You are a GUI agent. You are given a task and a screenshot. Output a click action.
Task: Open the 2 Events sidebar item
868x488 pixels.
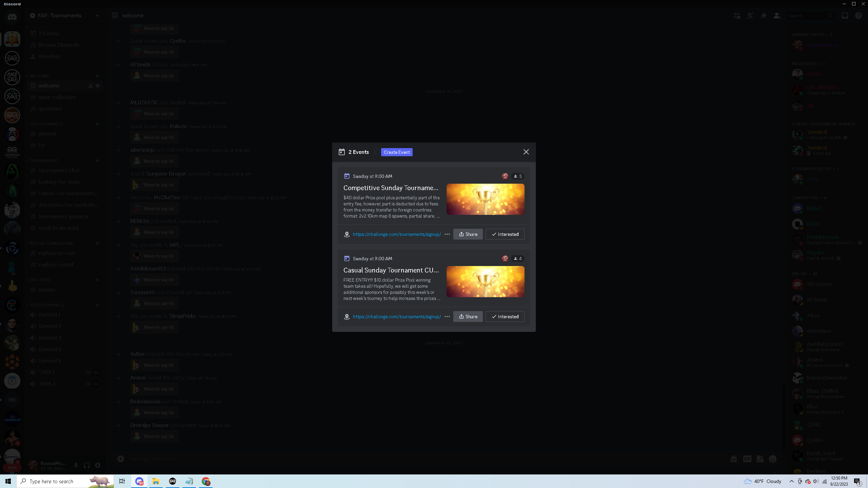click(64, 34)
